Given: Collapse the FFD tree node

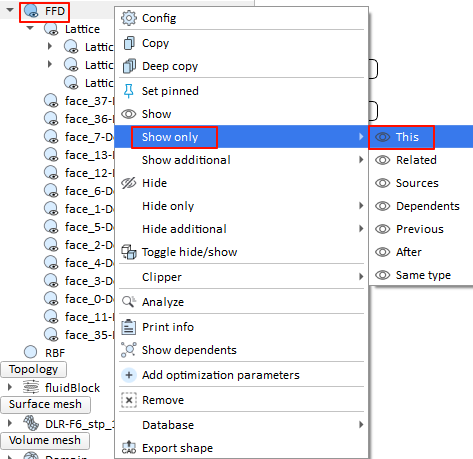Looking at the screenshot, I should pyautogui.click(x=10, y=10).
